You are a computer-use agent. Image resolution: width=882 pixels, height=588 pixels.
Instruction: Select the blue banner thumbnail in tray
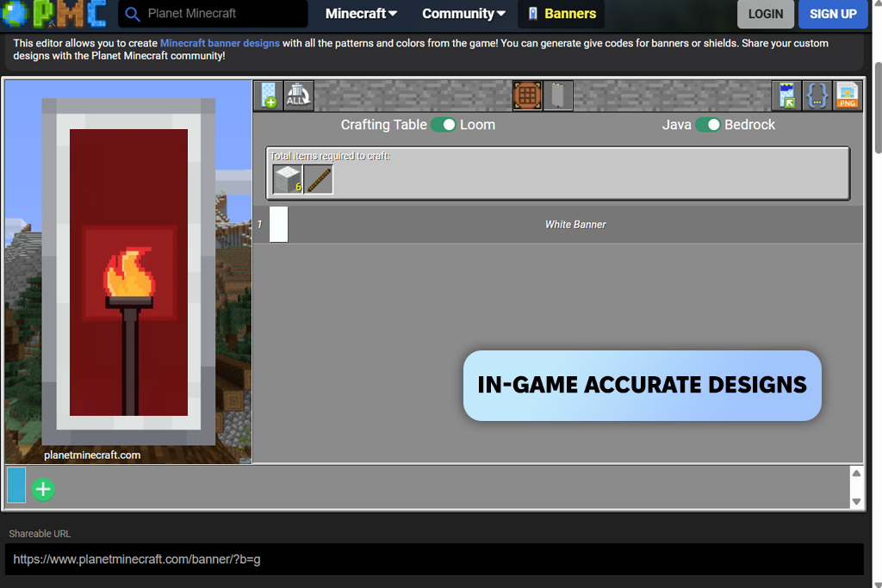coord(16,485)
